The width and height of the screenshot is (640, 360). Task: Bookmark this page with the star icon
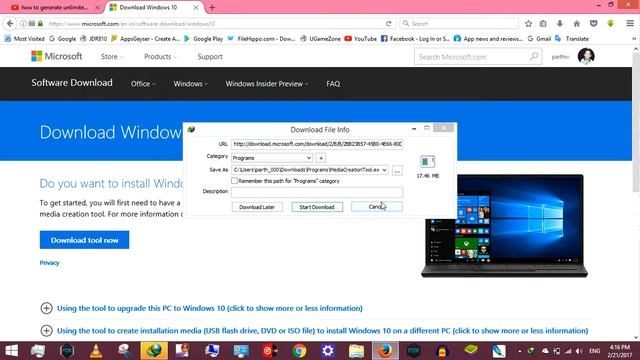click(528, 24)
